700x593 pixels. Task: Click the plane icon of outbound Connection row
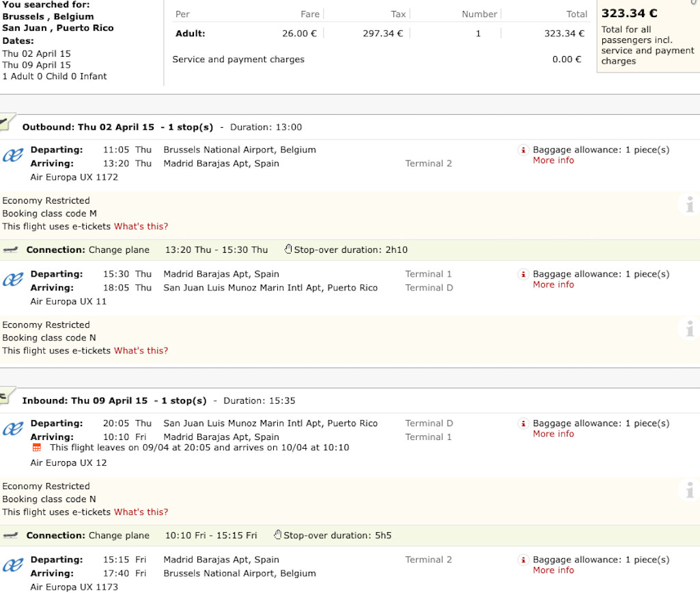point(10,249)
